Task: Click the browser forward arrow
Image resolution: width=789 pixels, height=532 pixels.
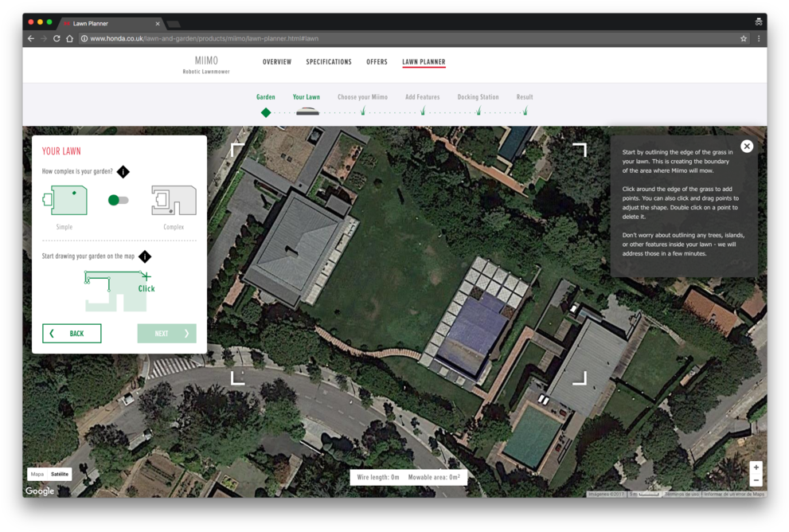Action: (x=44, y=39)
